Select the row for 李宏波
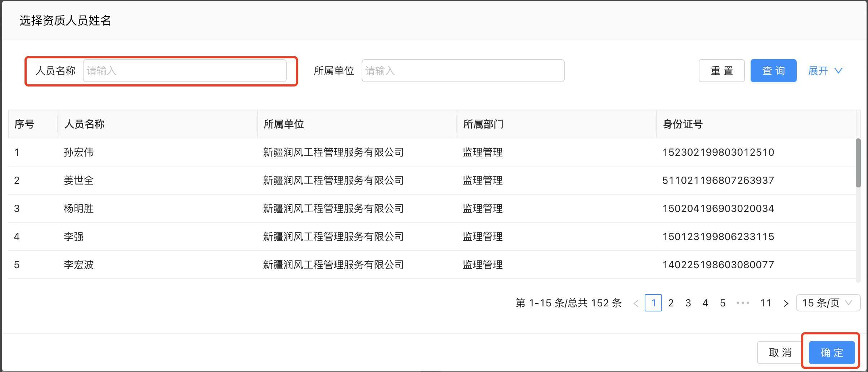Image resolution: width=868 pixels, height=372 pixels. click(432, 265)
